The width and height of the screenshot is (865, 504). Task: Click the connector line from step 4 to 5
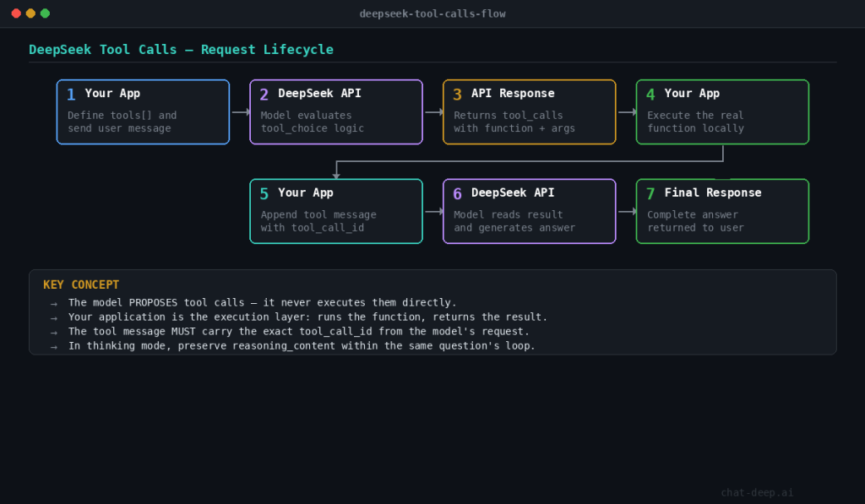(530, 159)
